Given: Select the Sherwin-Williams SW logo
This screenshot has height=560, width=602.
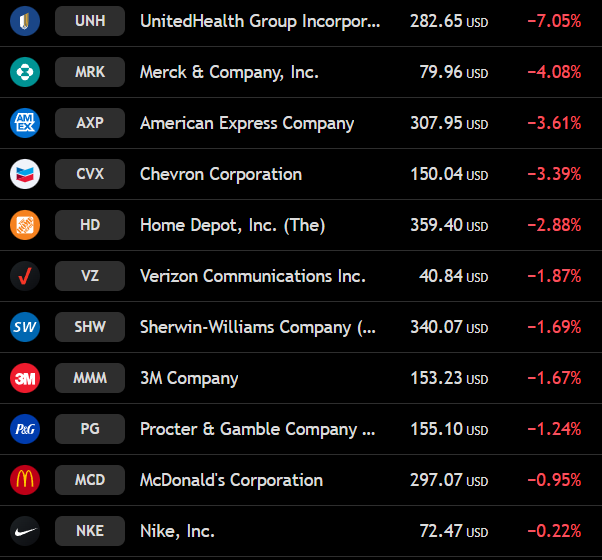Looking at the screenshot, I should click(25, 327).
